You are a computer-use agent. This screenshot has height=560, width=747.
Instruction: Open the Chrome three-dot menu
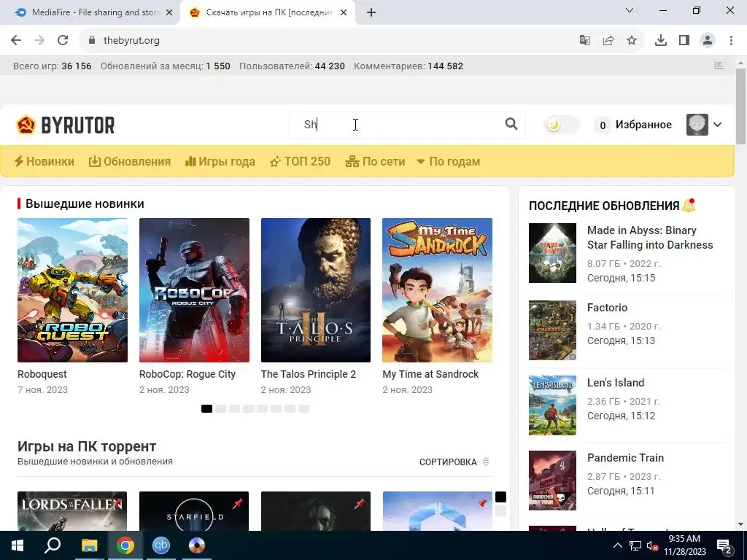731,41
